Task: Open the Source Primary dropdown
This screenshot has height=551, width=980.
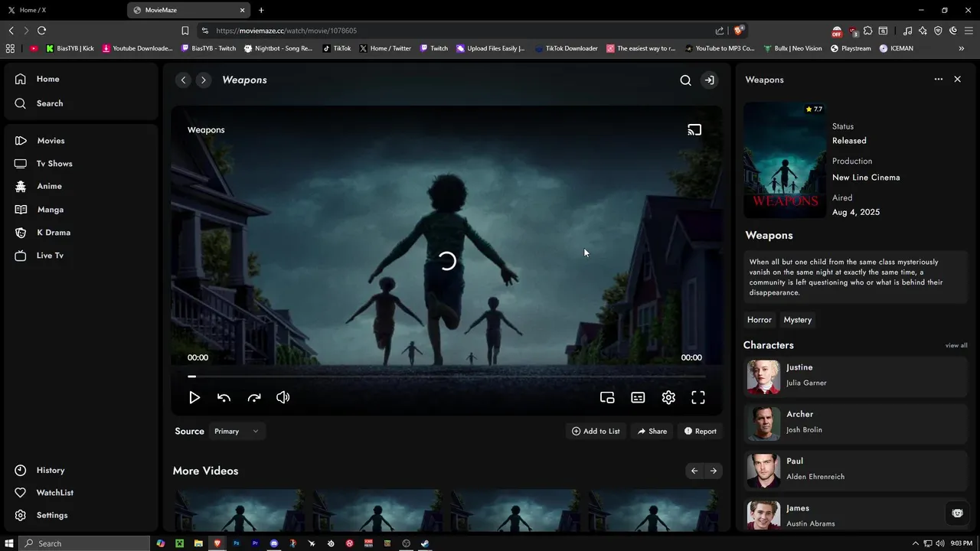Action: tap(237, 431)
